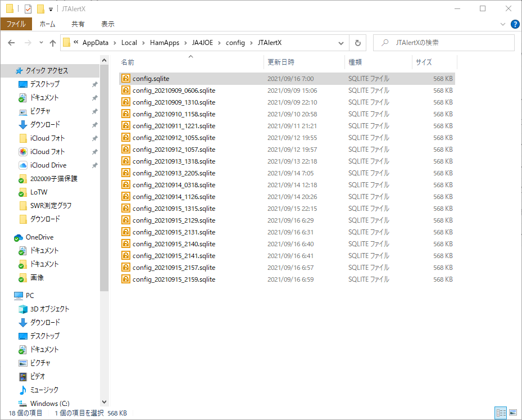Open 3D オブジェクト under PC
Screen dimensions: 522x420
(49, 309)
